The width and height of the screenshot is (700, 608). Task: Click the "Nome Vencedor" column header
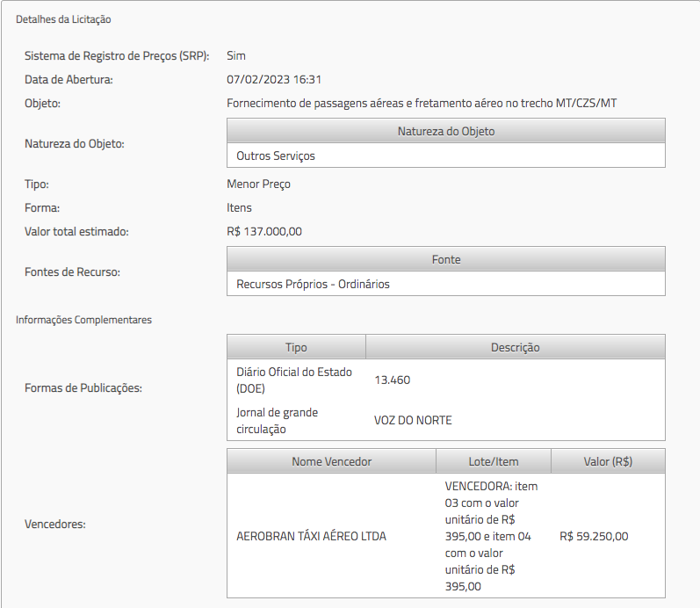331,461
